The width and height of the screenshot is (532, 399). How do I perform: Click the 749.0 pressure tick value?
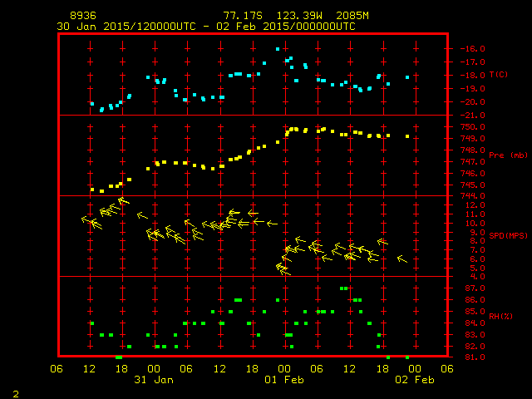click(472, 139)
